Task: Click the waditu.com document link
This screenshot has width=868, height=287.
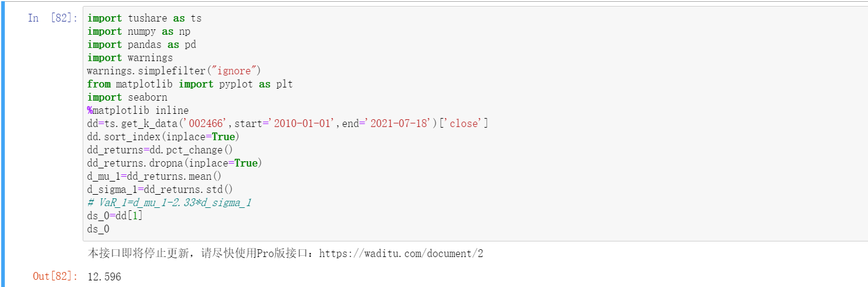Action: click(401, 253)
